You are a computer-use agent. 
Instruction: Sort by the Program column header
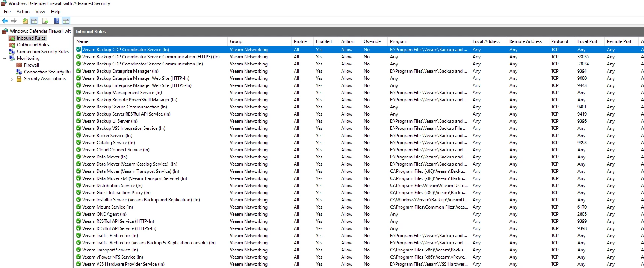tap(429, 41)
